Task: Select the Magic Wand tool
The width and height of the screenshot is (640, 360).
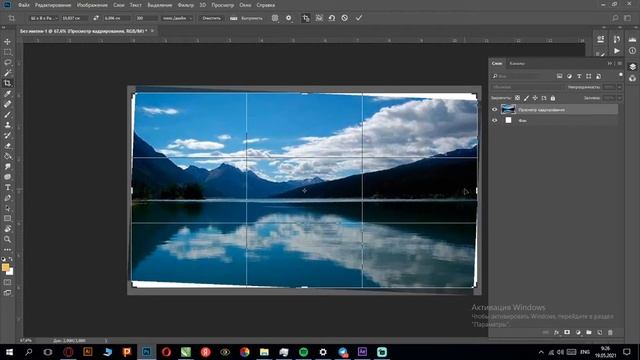Action: (7, 73)
